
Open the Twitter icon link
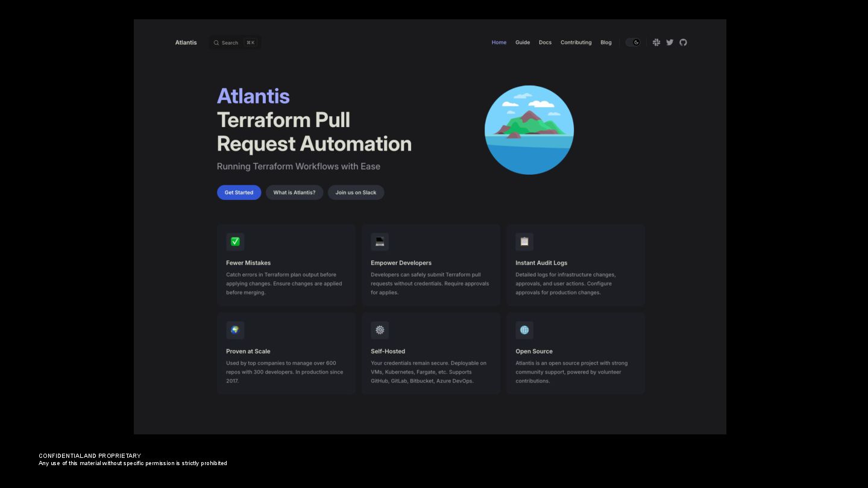(x=670, y=42)
